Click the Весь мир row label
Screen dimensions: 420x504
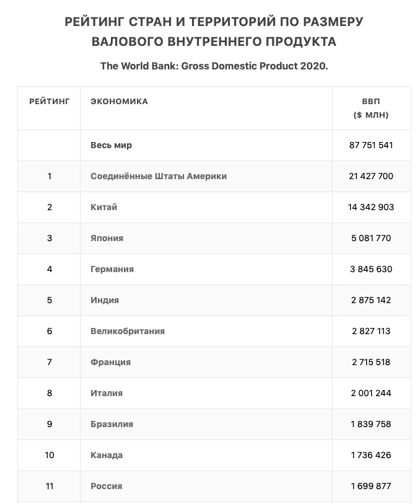pos(112,145)
